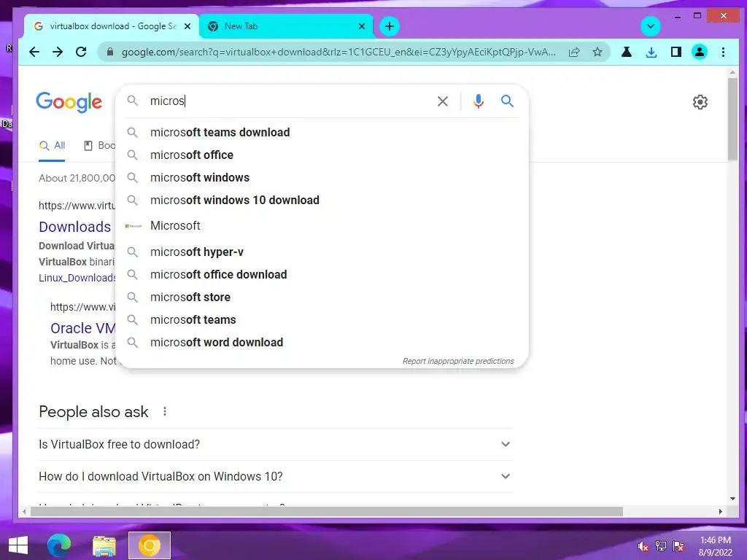Image resolution: width=747 pixels, height=560 pixels.
Task: Share this page from the address bar
Action: 575,52
